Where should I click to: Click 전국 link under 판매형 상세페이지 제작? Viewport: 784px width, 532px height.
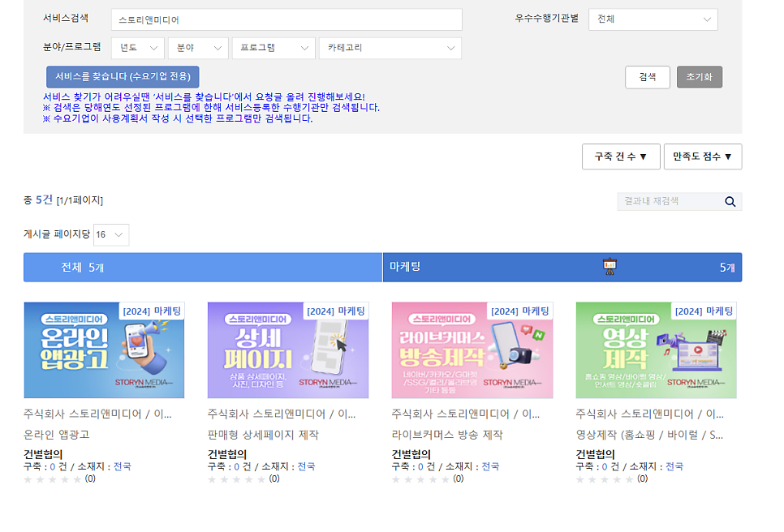[x=307, y=466]
